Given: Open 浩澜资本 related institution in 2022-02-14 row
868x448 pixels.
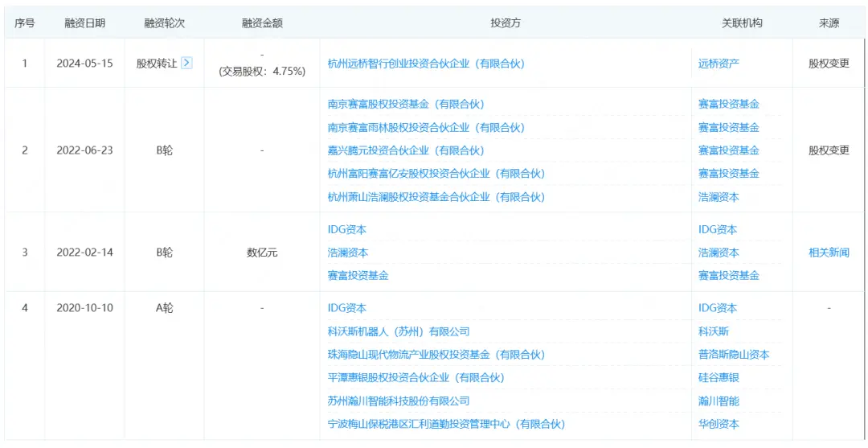Looking at the screenshot, I should coord(719,253).
